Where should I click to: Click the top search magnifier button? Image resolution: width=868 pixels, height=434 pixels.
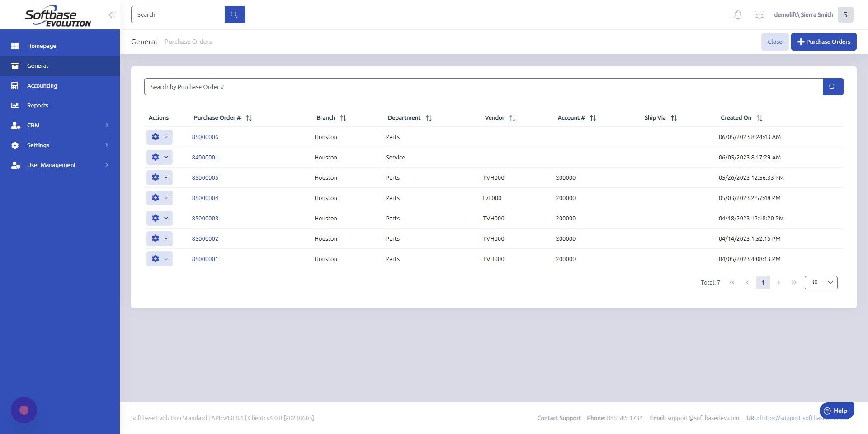[235, 14]
